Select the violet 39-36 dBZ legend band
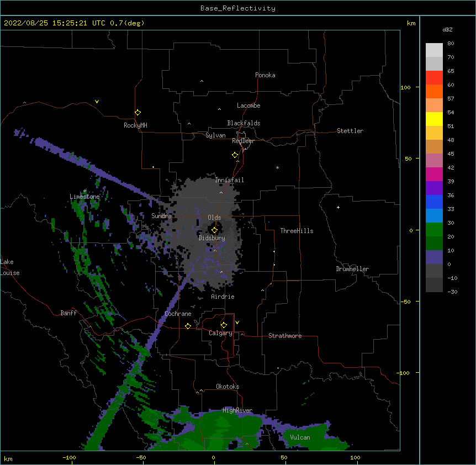Screen dimensions: 476x465 [434, 188]
